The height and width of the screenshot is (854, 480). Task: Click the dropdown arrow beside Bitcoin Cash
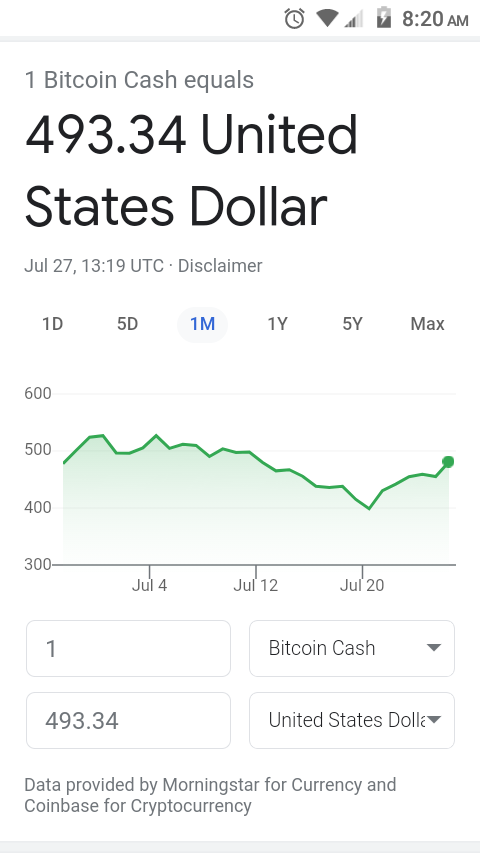click(434, 648)
